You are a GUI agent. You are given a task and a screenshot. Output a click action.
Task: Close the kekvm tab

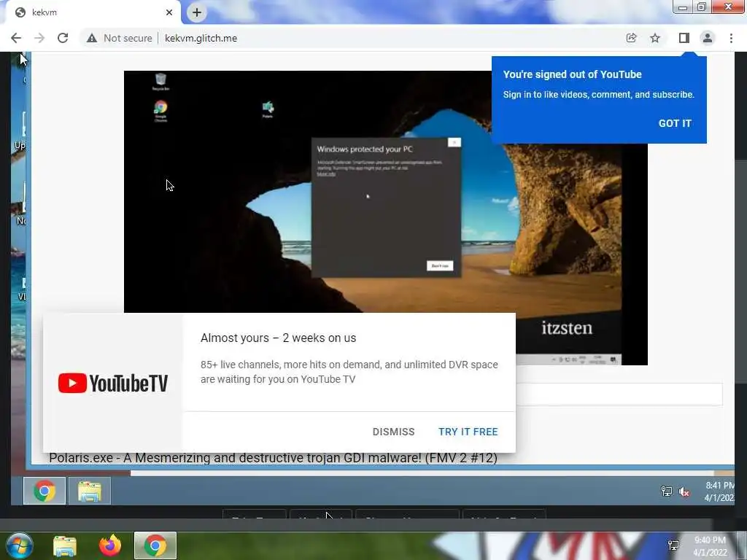[x=169, y=12]
